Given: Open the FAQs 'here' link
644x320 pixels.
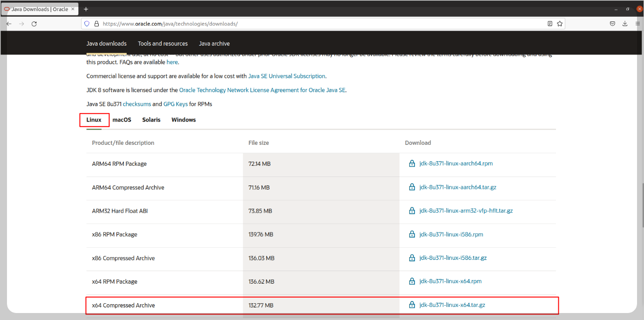Looking at the screenshot, I should pyautogui.click(x=172, y=62).
